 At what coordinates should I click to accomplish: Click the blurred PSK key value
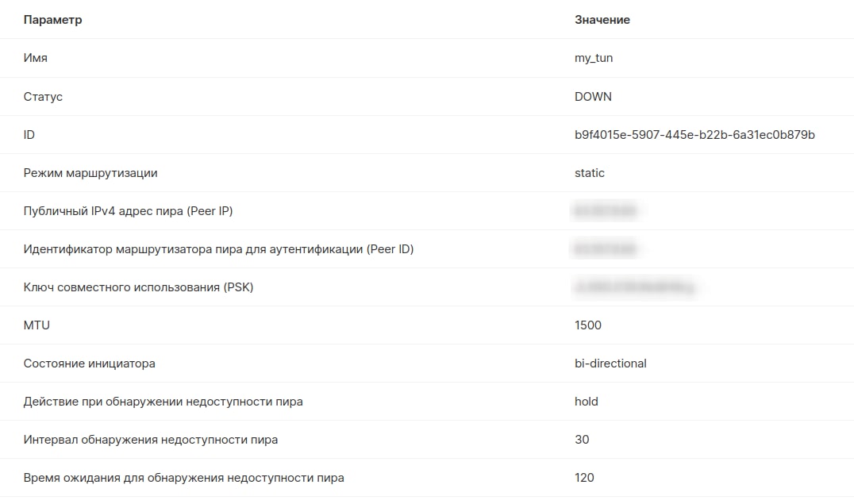coord(634,287)
